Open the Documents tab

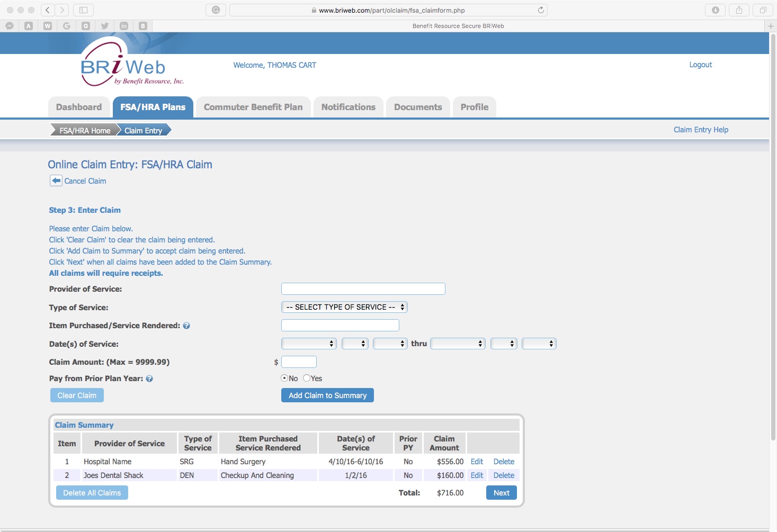(418, 106)
